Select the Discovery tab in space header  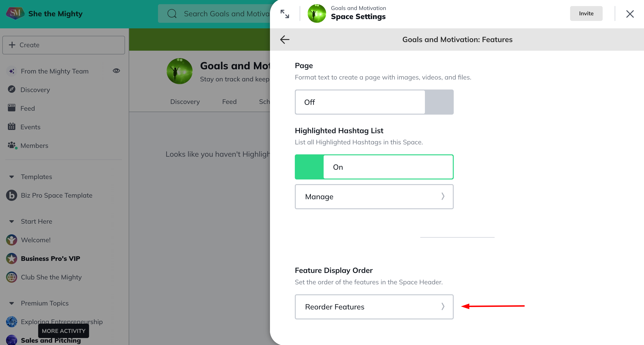pos(185,102)
